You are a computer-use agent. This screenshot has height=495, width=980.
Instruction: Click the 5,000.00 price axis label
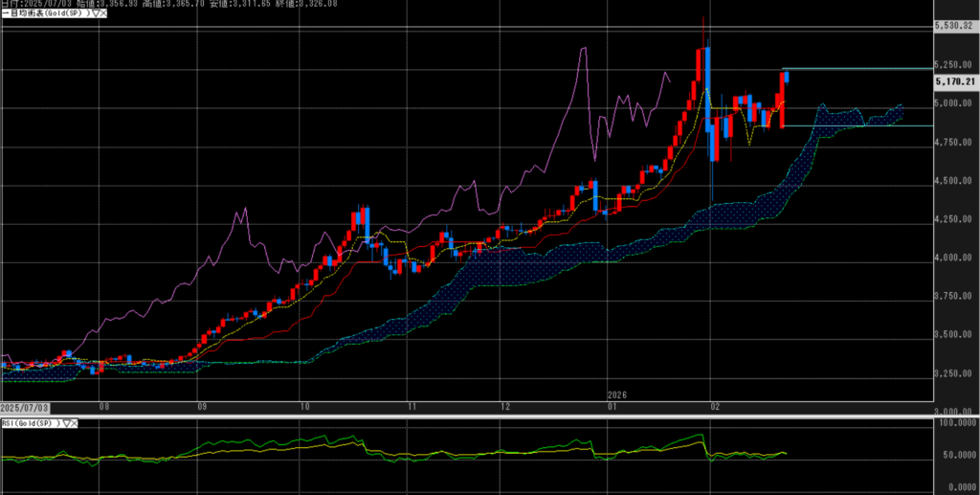[x=954, y=104]
